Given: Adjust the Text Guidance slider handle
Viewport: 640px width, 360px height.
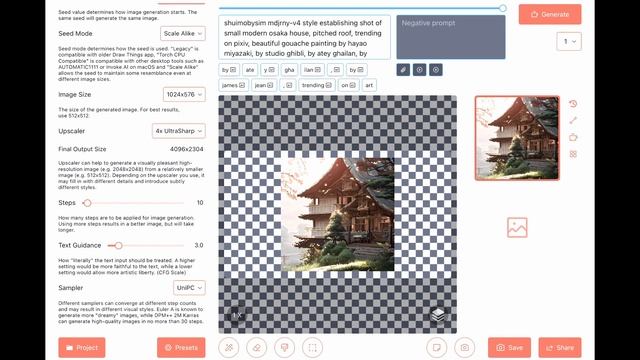Looking at the screenshot, I should (118, 245).
